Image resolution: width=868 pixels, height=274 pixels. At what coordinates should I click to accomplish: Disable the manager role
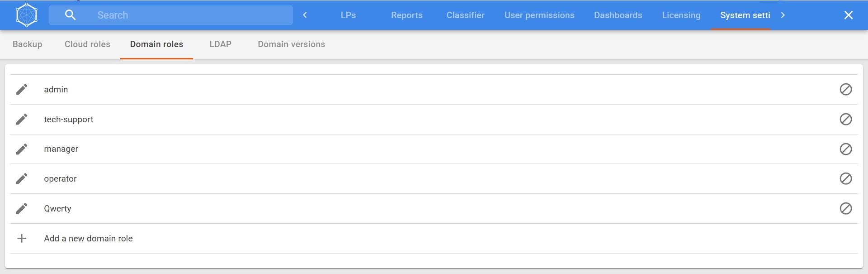pyautogui.click(x=845, y=149)
